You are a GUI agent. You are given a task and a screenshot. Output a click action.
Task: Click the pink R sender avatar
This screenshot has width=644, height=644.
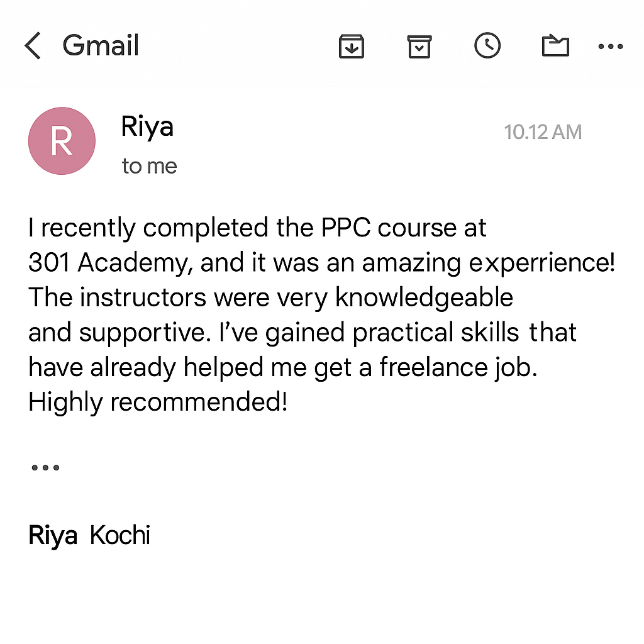pos(62,141)
